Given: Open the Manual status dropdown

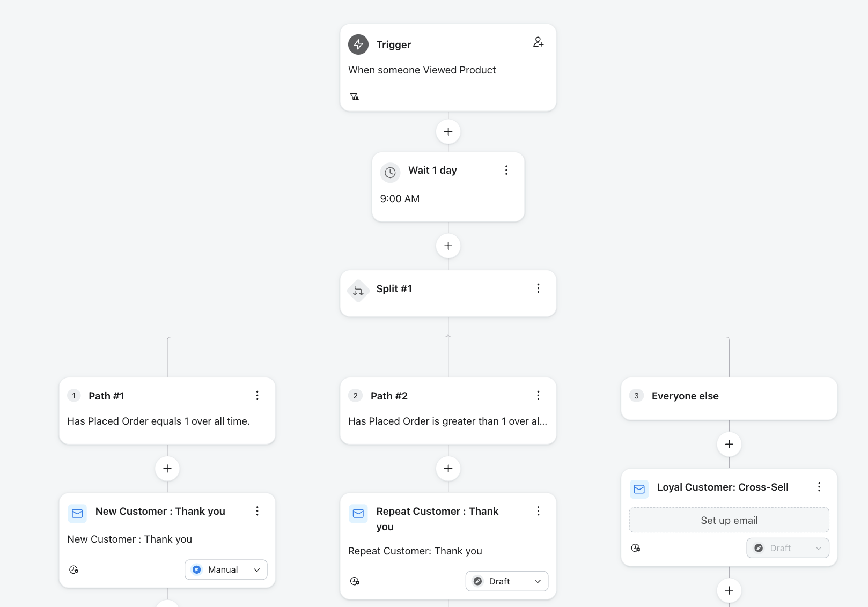Looking at the screenshot, I should click(x=226, y=569).
